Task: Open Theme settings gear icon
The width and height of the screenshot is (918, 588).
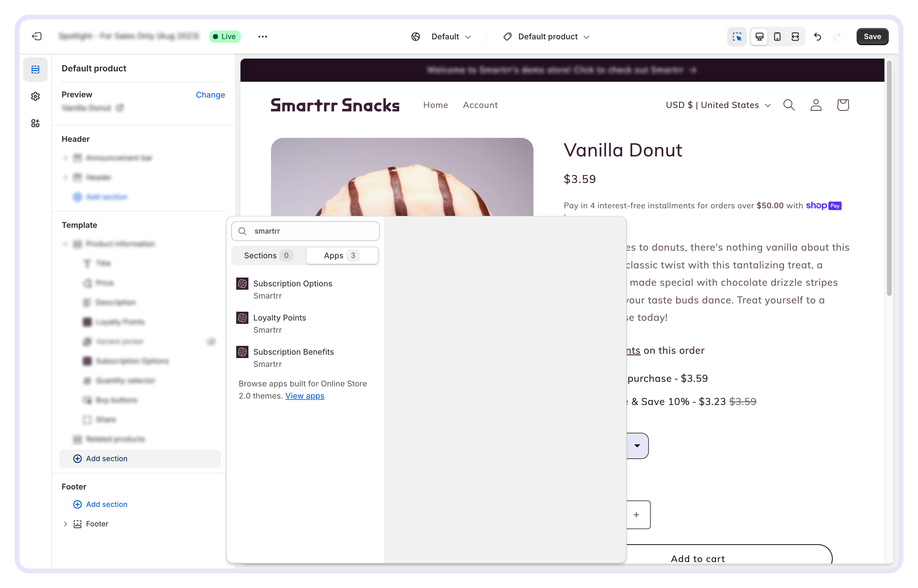Action: (35, 96)
